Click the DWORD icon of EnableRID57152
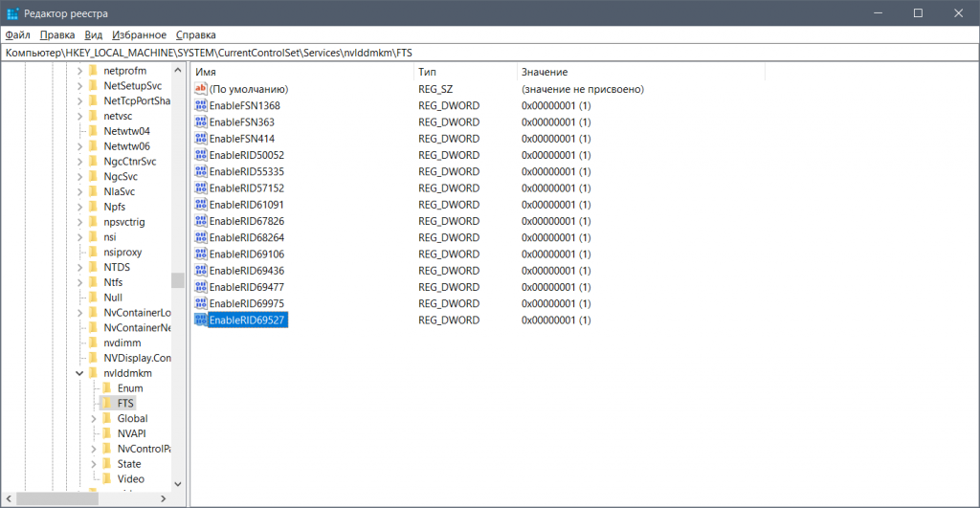Screen dimensions: 980x508 pos(201,188)
